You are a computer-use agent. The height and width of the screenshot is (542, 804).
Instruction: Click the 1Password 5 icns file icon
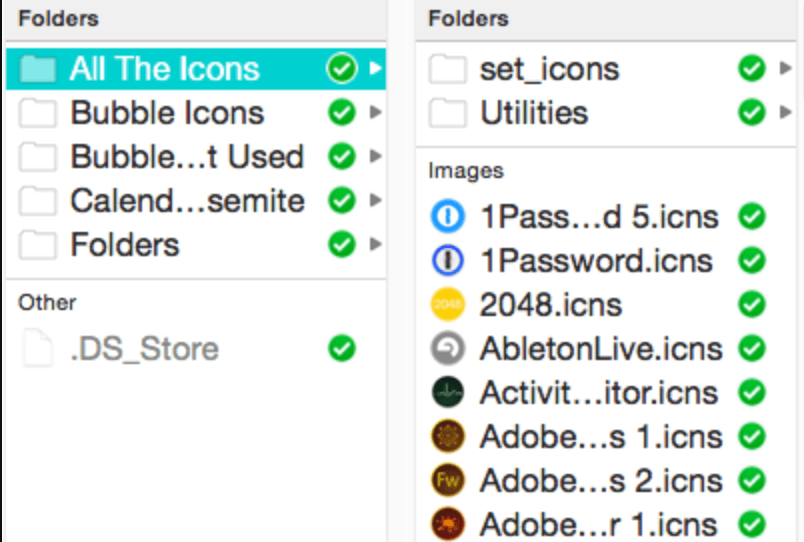coord(445,216)
